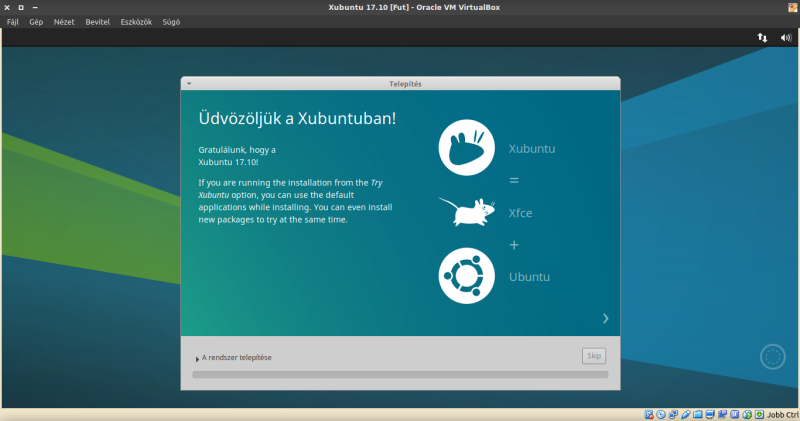800x421 pixels.
Task: Click the volume speaker icon in top panel
Action: click(x=785, y=37)
